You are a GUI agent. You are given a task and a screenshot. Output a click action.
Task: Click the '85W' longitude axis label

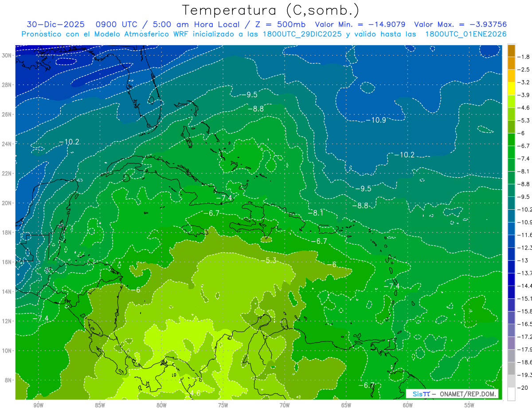(x=100, y=405)
